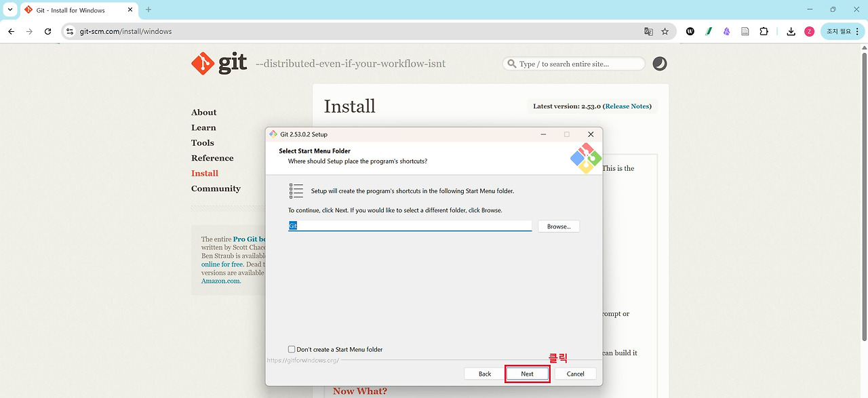Click the site information icon in address bar

[69, 31]
